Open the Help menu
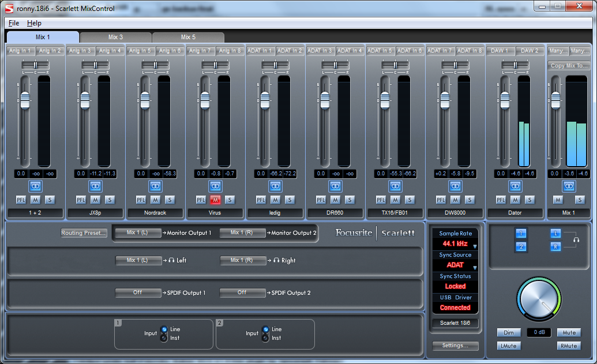597x364 pixels. (34, 23)
